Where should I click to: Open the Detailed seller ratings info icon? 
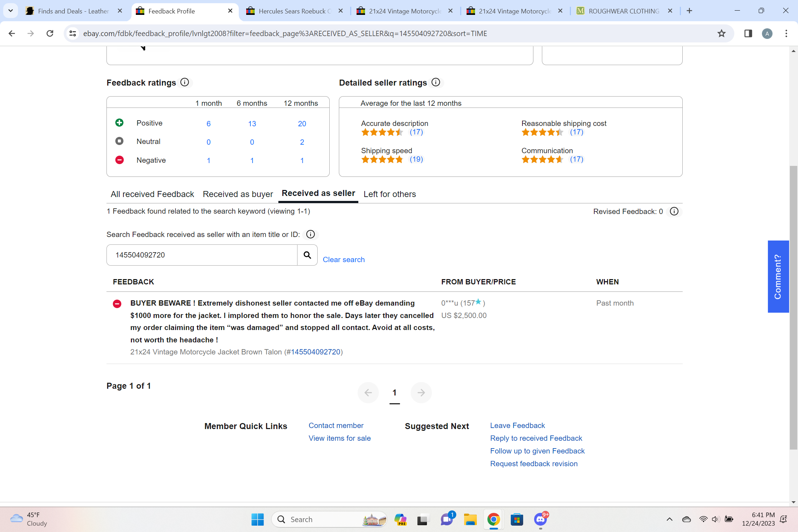click(x=436, y=82)
